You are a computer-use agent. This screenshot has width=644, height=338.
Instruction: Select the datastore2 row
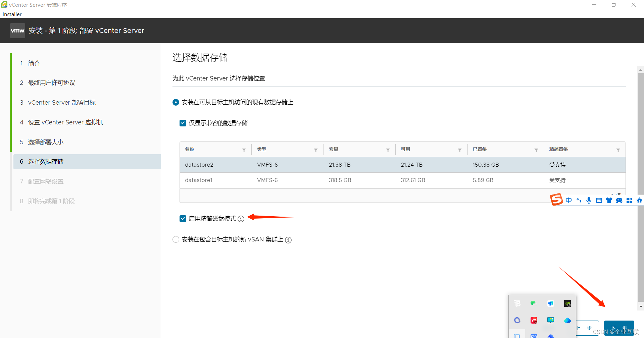tap(402, 165)
